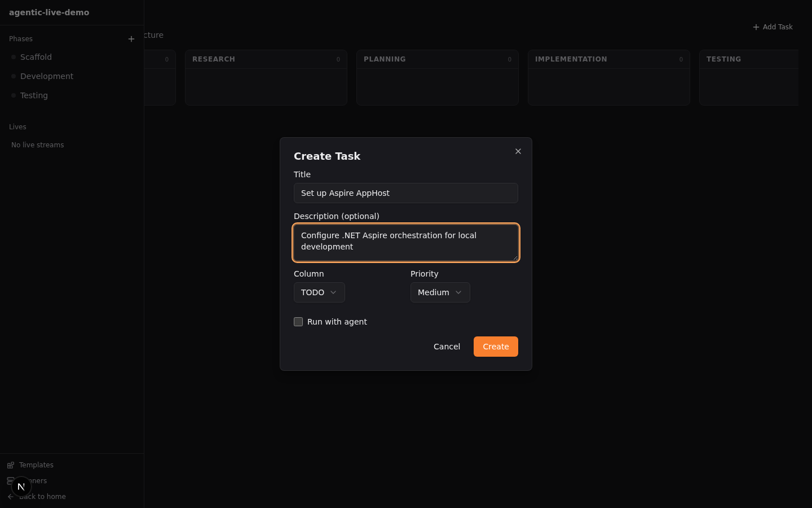The height and width of the screenshot is (508, 812).
Task: Open the Next.js dev tools N badge
Action: pos(21,486)
